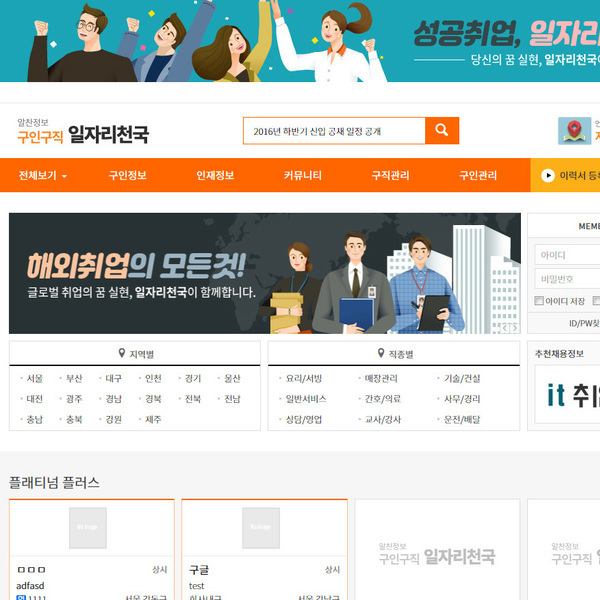Select 대전 region link

[x=34, y=399]
